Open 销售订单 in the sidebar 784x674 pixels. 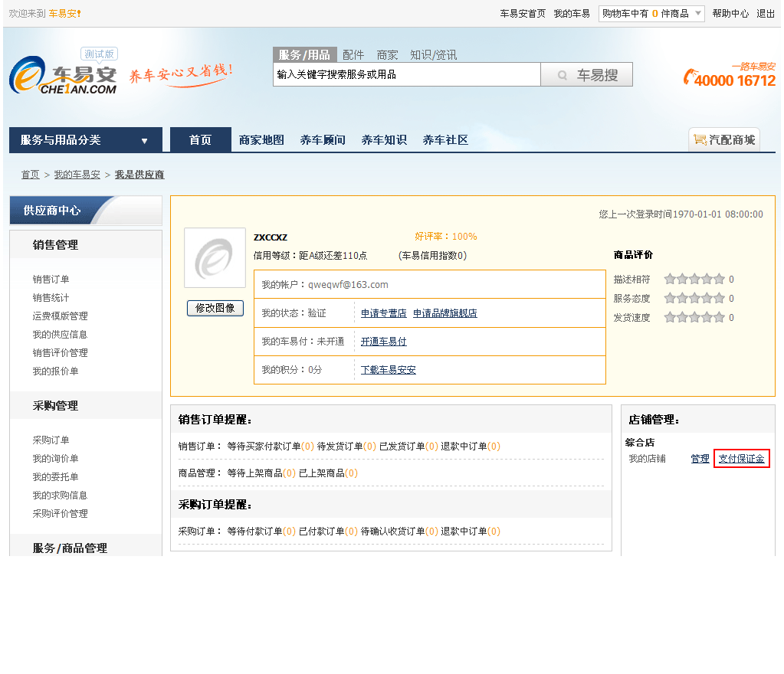pos(51,280)
